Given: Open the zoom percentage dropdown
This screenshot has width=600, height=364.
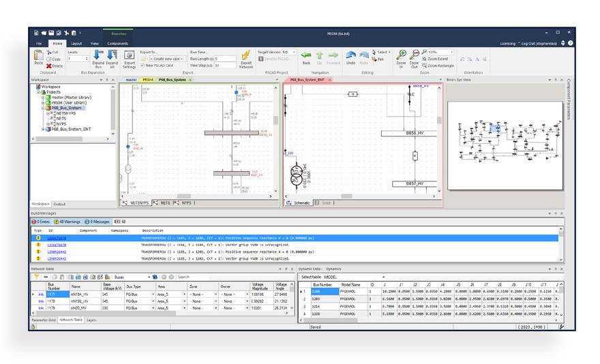Looking at the screenshot, I should 451,52.
